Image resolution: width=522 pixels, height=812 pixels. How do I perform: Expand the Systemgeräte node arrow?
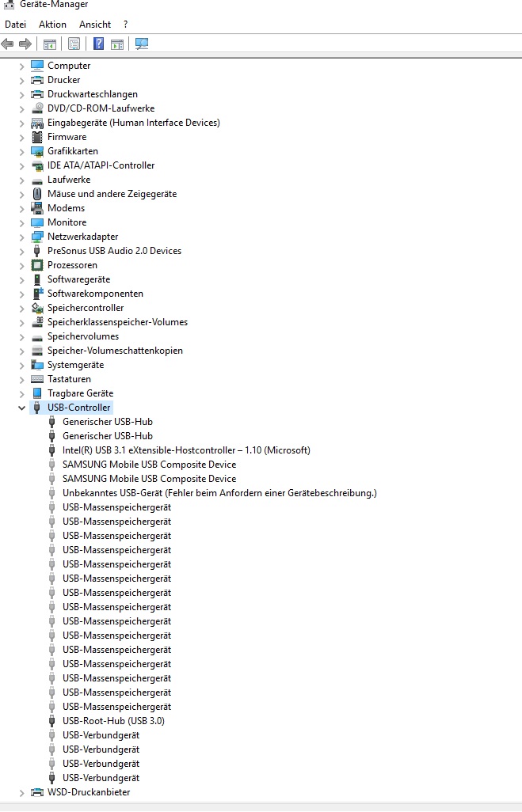point(21,366)
